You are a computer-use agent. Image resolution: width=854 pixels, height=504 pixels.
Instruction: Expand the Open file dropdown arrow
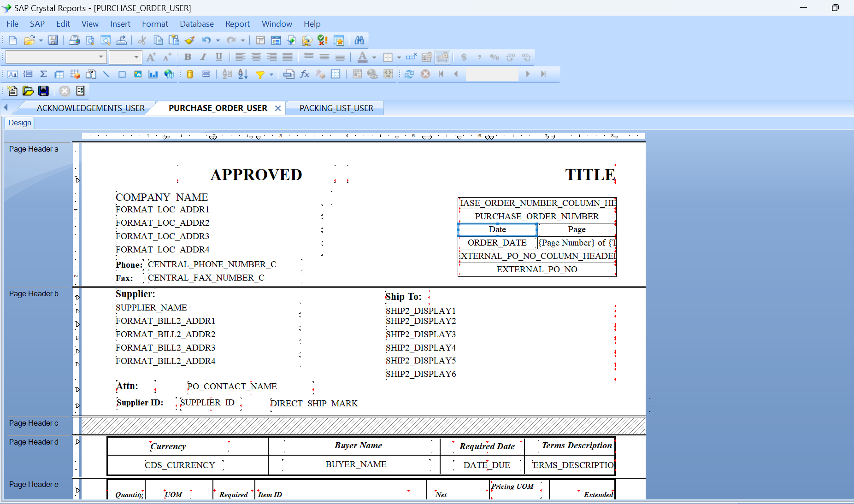click(x=41, y=41)
